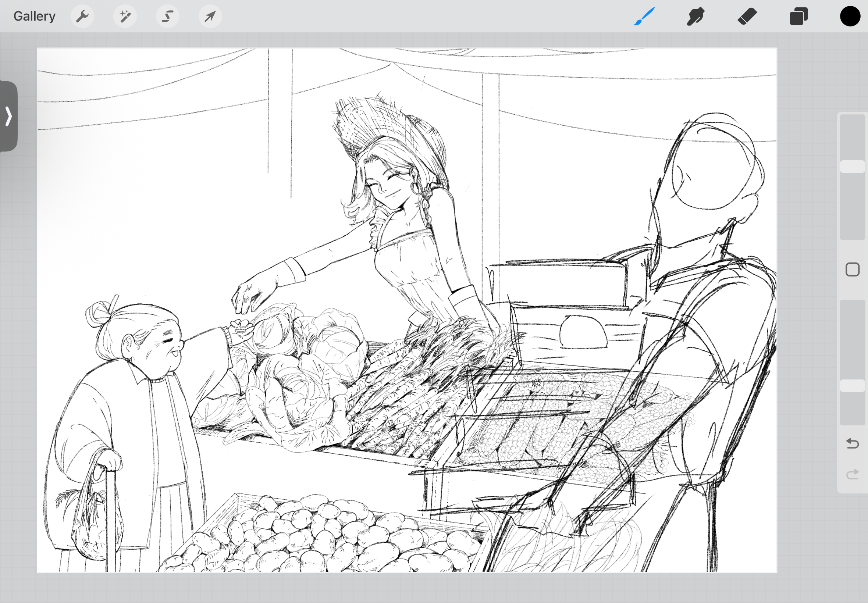The height and width of the screenshot is (603, 868).
Task: Return to the Gallery
Action: [x=34, y=16]
